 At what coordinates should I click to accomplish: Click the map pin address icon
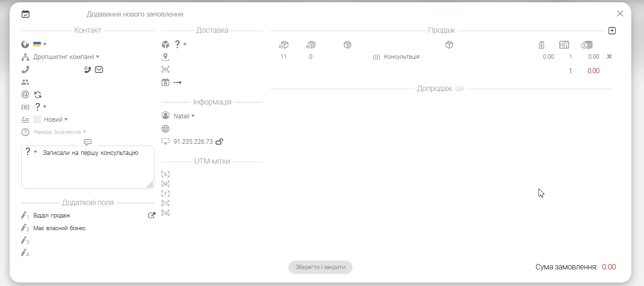[x=165, y=57]
